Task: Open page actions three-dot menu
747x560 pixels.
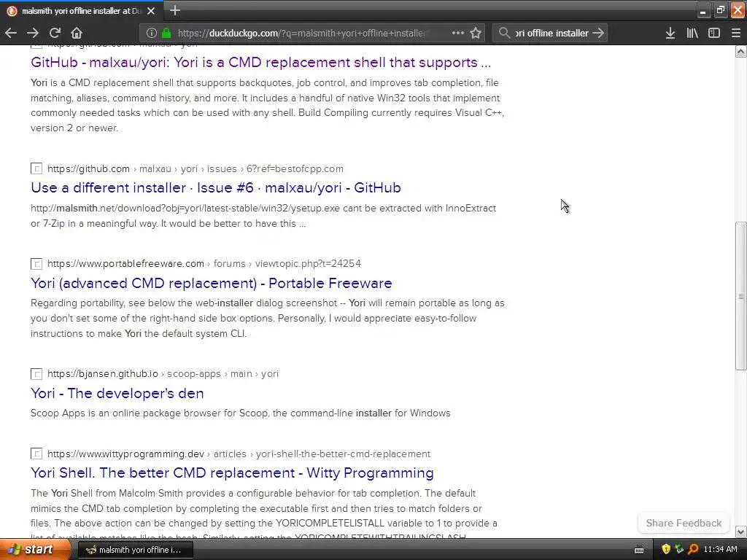Action: pos(458,33)
